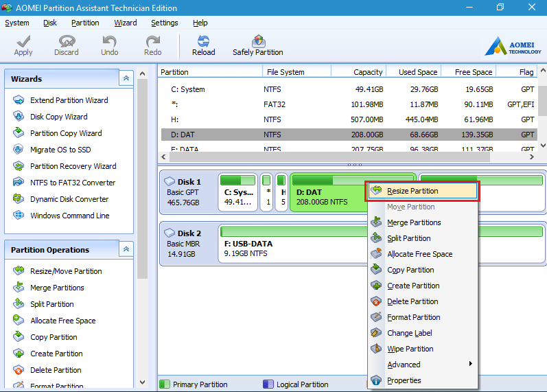547x392 pixels.
Task: Click scroll down arrow of partition list
Action: click(x=543, y=145)
